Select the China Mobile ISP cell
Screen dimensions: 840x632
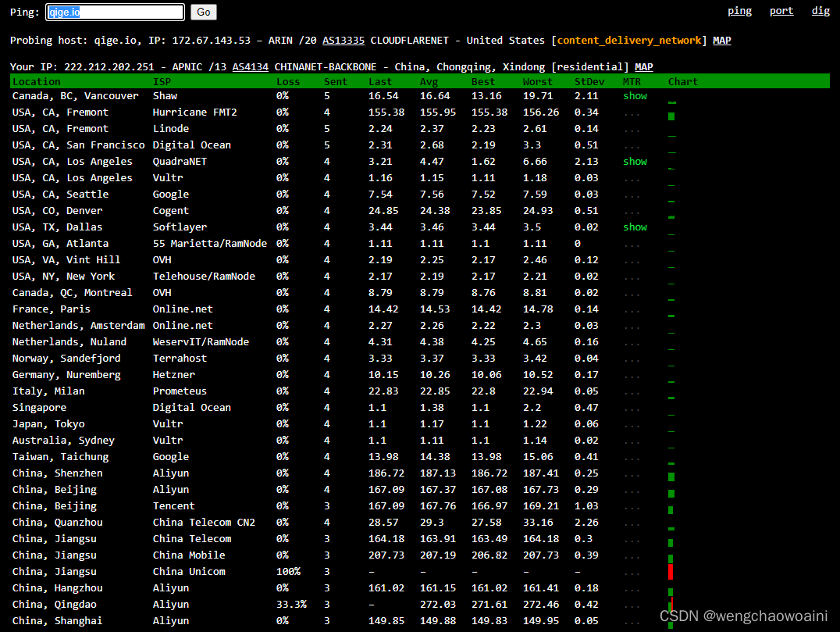(189, 555)
